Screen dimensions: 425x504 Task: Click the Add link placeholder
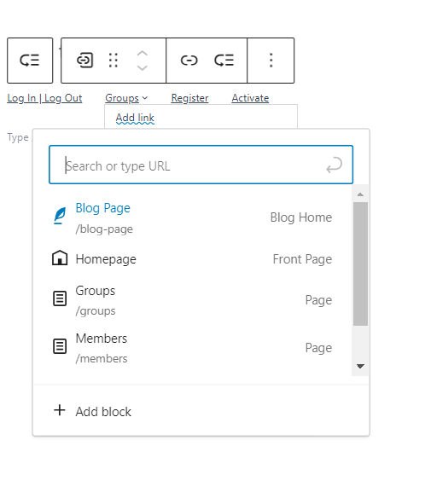[x=135, y=118]
